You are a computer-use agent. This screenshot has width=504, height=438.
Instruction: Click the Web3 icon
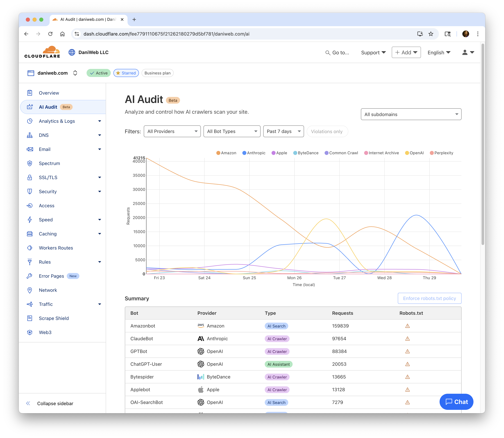coord(30,332)
